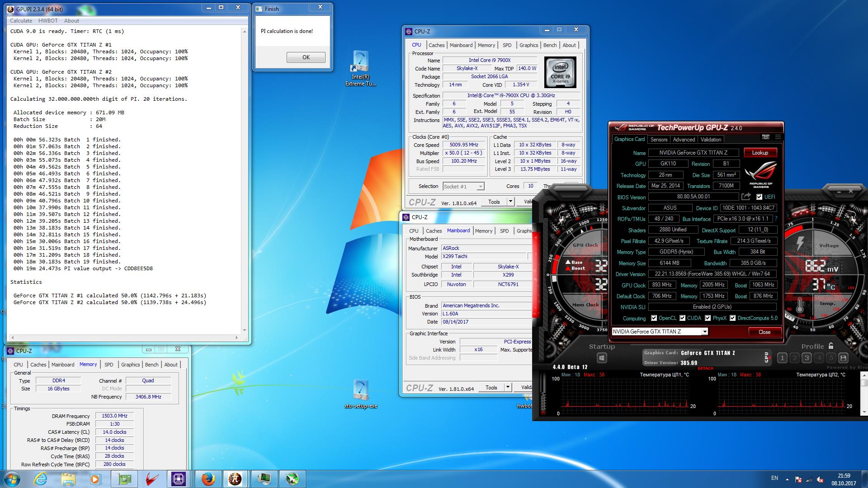Open the About menu in GPUPI
The width and height of the screenshot is (868, 488).
tap(71, 21)
